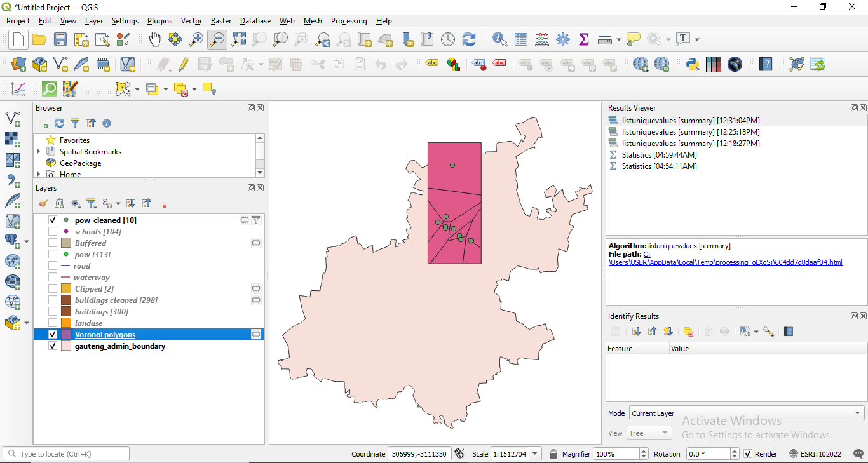Select the Pan Map hand tool

(154, 39)
